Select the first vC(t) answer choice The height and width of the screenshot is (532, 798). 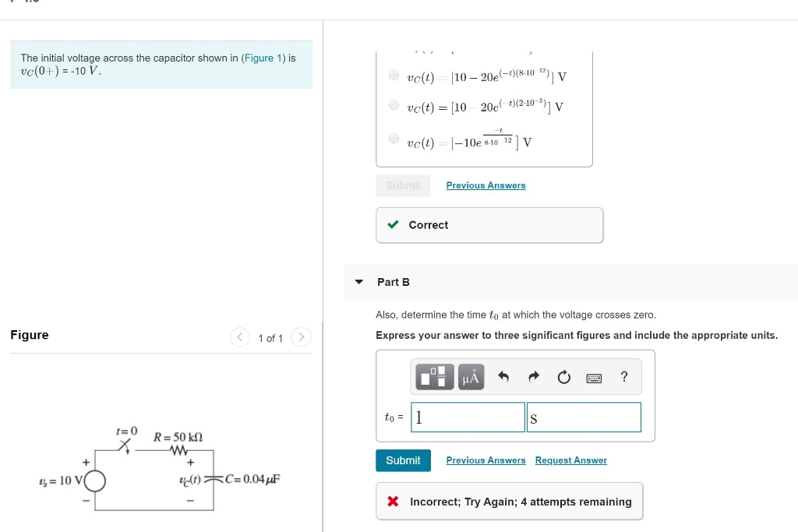pyautogui.click(x=394, y=74)
